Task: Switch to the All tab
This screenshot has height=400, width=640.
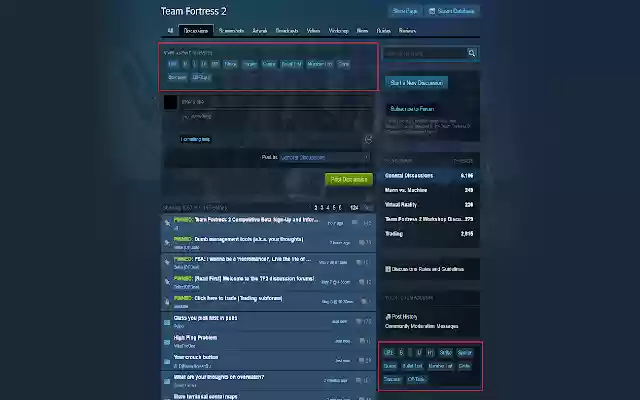Action: [x=170, y=31]
